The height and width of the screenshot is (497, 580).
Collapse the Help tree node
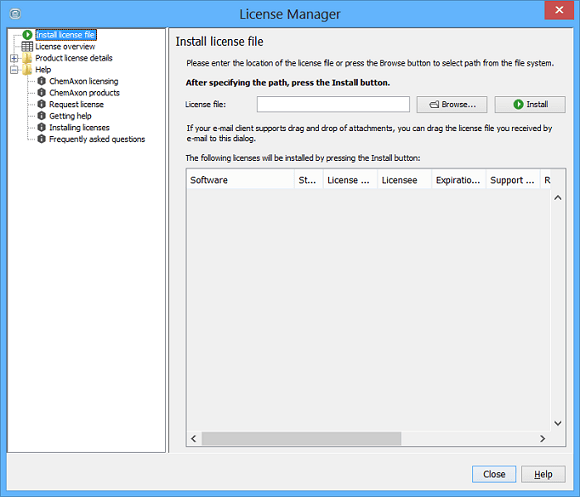(x=14, y=70)
